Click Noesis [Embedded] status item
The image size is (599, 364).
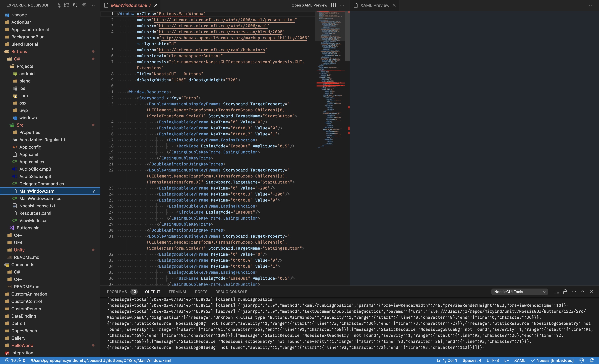click(552, 360)
